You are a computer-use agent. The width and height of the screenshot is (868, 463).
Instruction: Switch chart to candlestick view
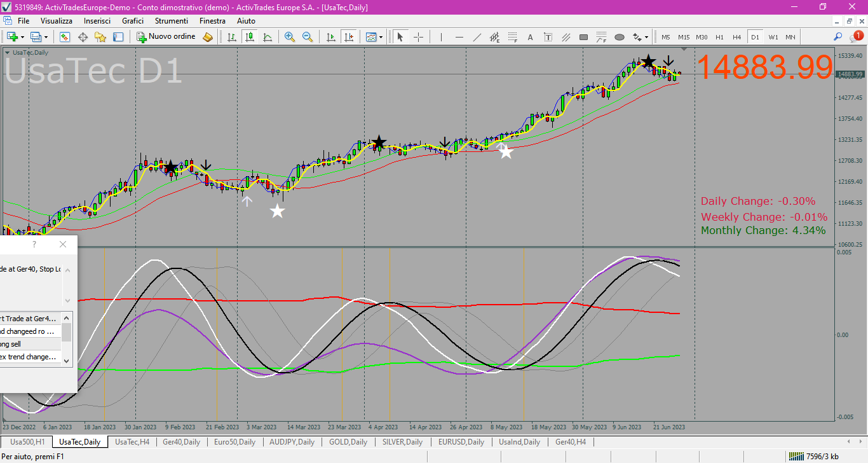click(x=250, y=37)
